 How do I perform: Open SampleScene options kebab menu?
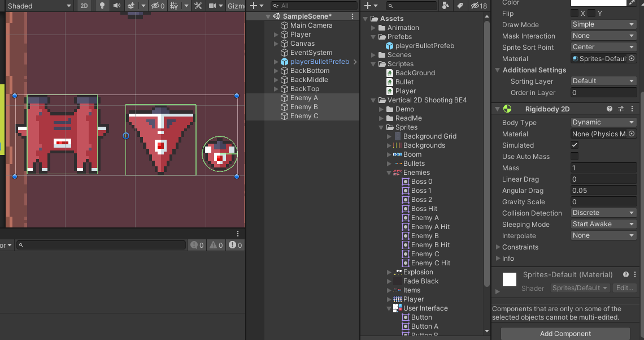pyautogui.click(x=353, y=16)
